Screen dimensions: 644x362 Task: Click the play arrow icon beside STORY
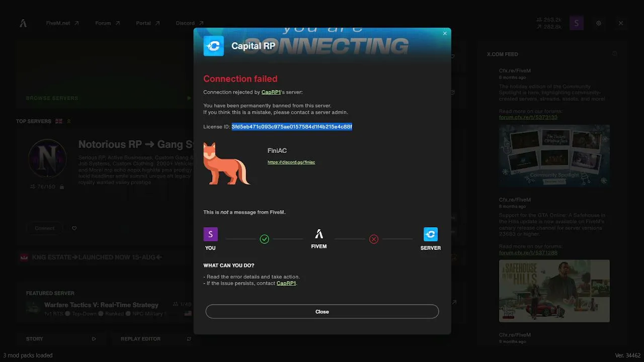[x=94, y=339]
